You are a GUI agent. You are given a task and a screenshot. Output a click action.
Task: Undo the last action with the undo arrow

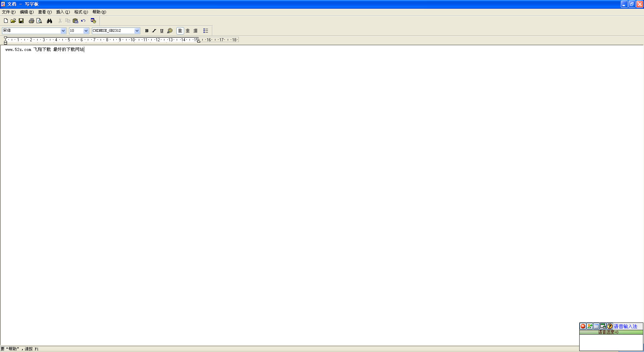tap(83, 21)
